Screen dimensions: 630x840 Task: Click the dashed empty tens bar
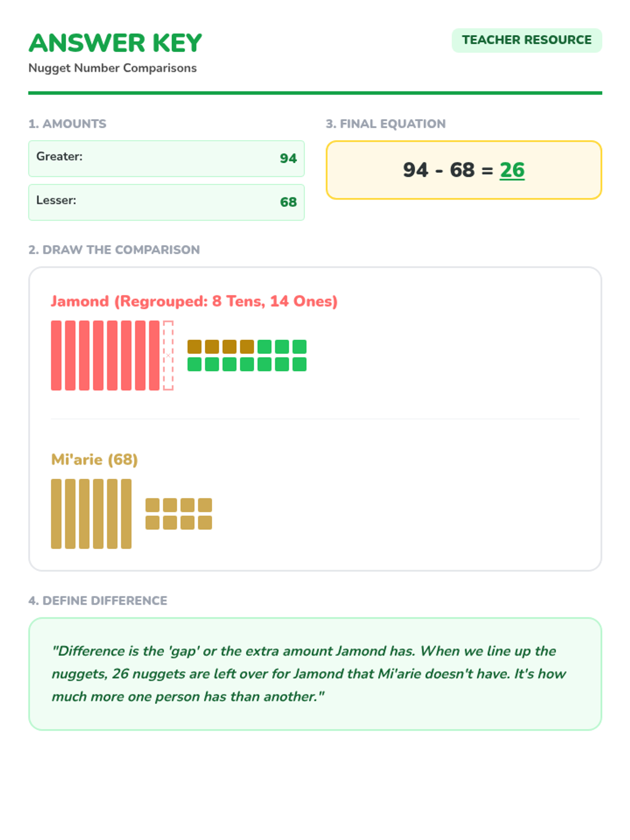[x=168, y=355]
